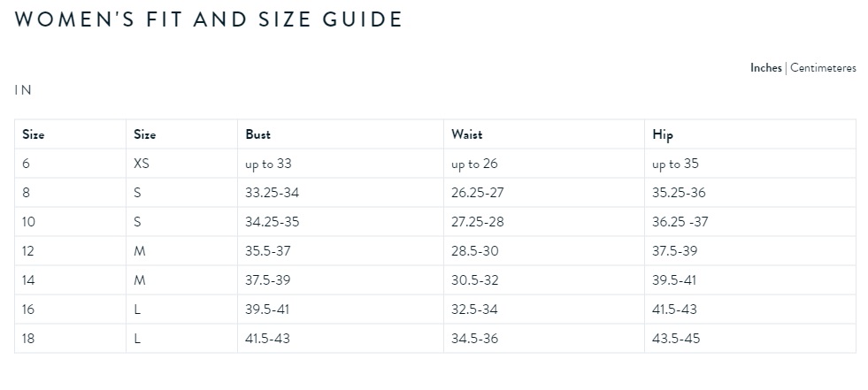Click the Hip column header

[663, 135]
